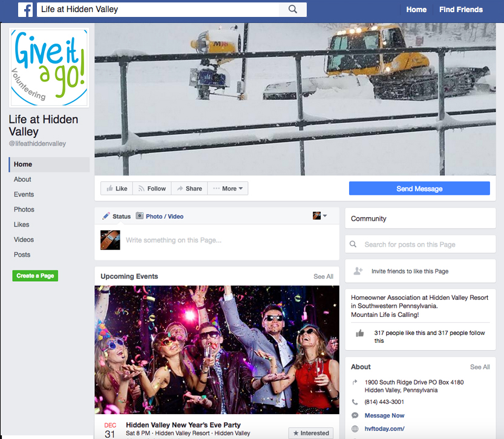Open the snowy cover photo

(295, 99)
